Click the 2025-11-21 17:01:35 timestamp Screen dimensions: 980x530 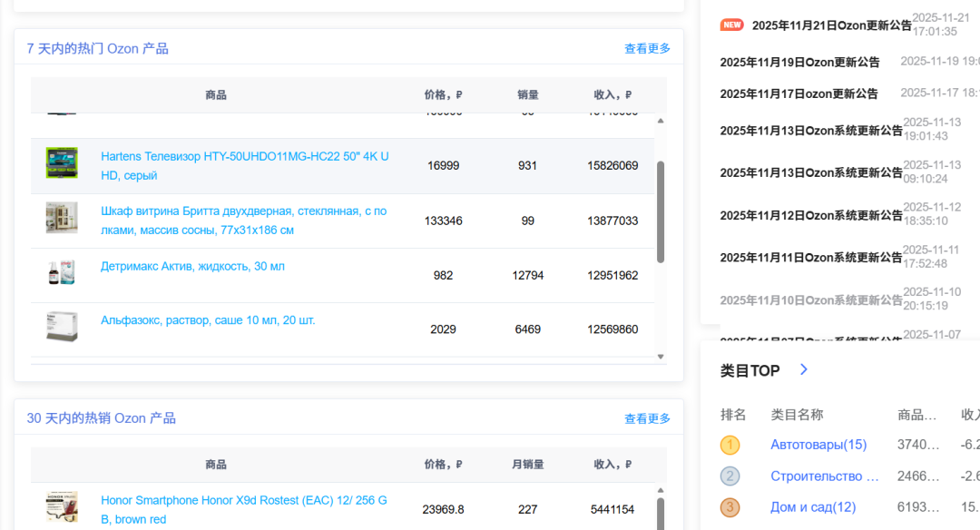point(941,25)
